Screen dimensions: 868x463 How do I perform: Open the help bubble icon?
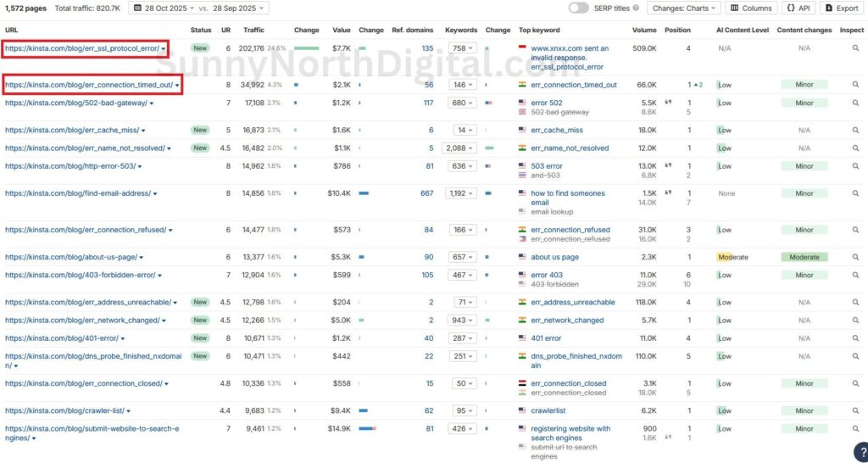[861, 451]
